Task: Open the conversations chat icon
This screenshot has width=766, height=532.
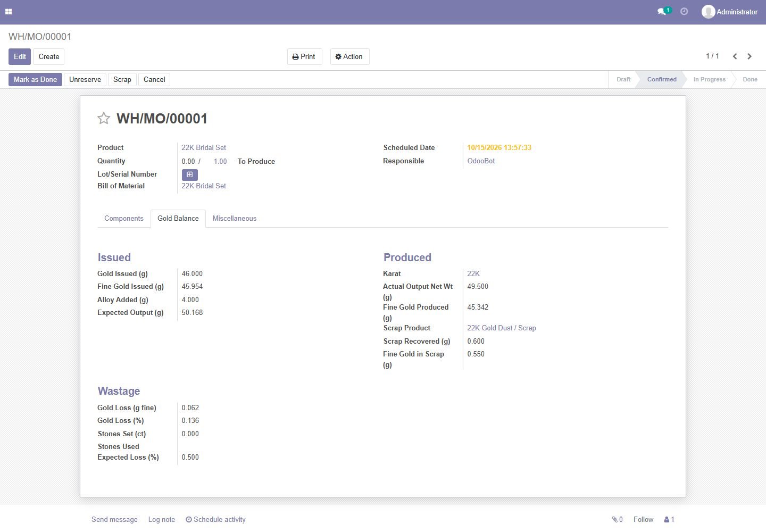Action: (x=662, y=12)
